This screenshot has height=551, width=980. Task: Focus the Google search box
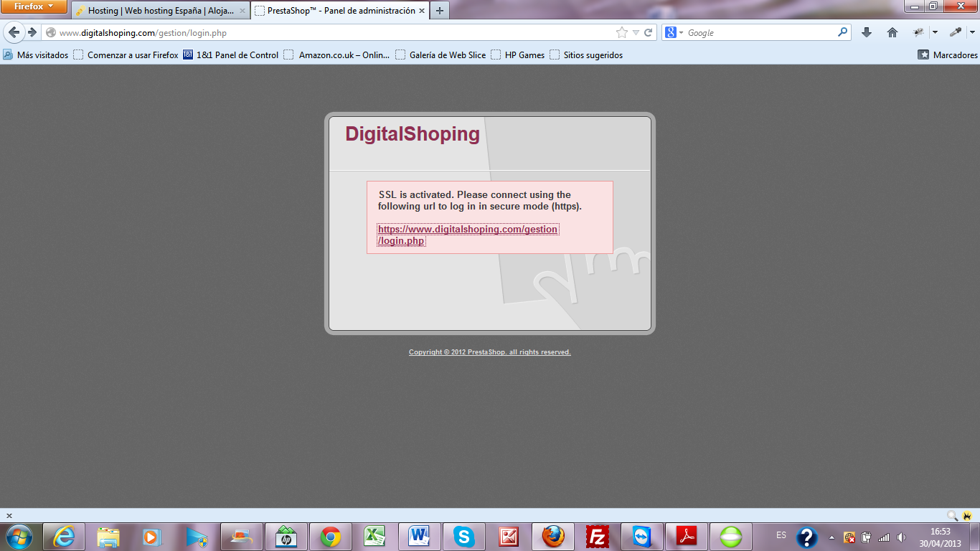760,33
